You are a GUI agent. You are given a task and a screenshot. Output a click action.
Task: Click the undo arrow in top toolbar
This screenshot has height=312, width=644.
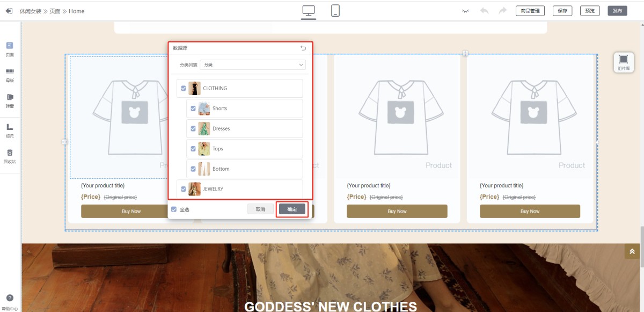click(x=485, y=11)
